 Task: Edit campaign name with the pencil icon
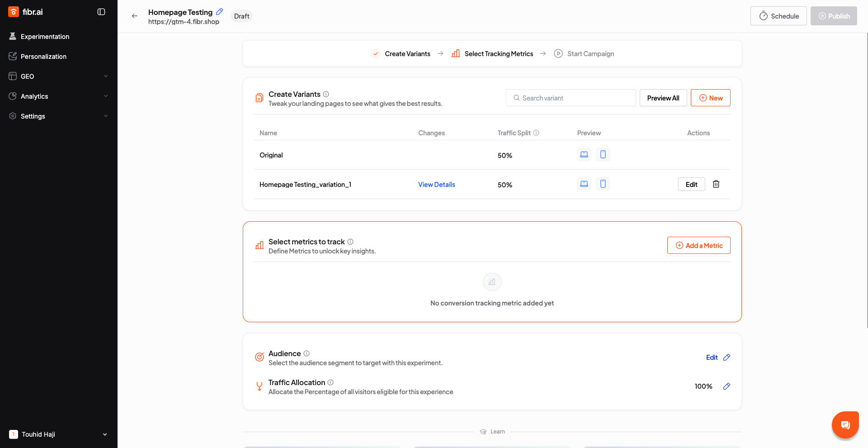coord(220,12)
